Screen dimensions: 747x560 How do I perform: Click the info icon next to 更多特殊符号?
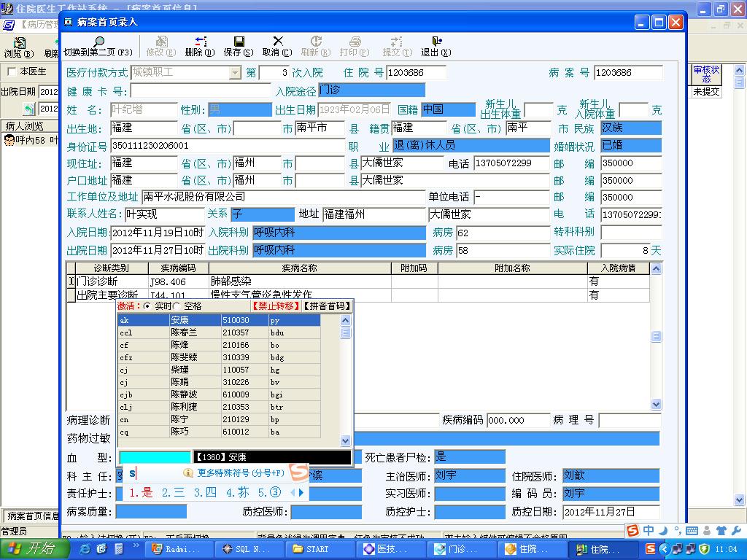coord(188,472)
